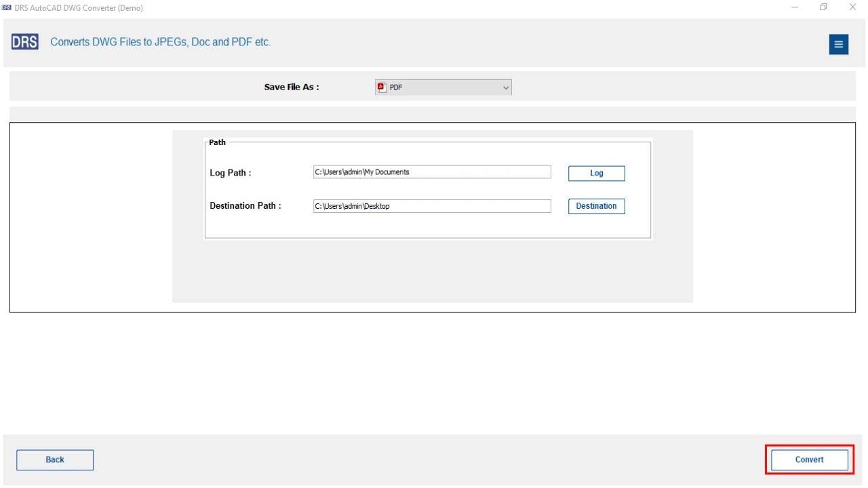Screen dimensions: 868x488
Task: Click the 'Destination Path :' label
Action: [245, 206]
